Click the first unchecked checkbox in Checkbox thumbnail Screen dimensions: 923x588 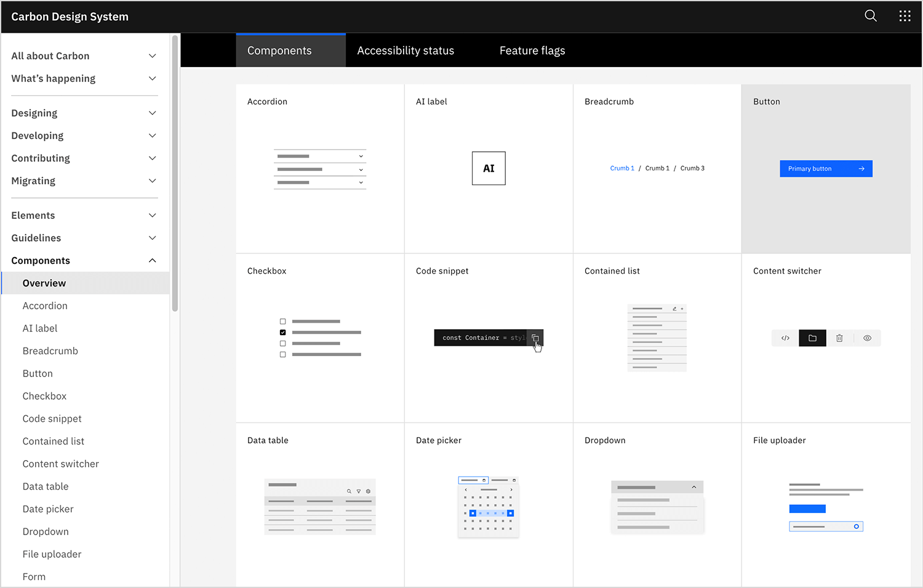point(282,321)
